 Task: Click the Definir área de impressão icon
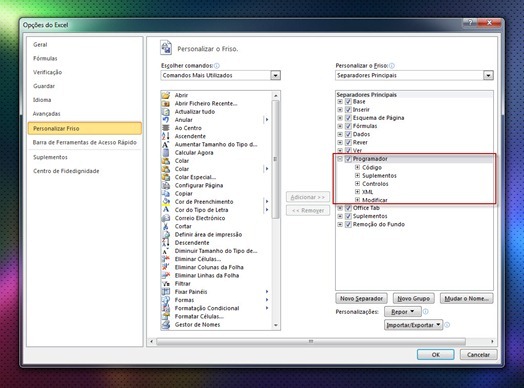(x=166, y=235)
